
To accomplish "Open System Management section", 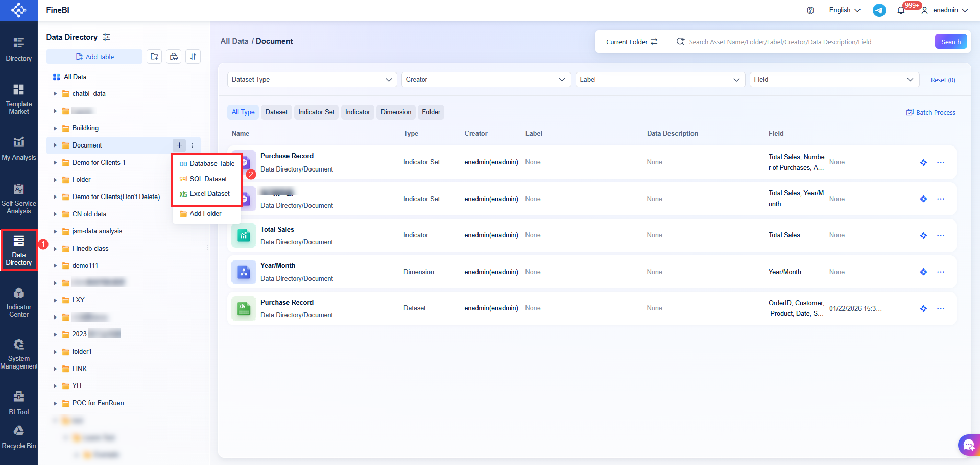I will [x=19, y=354].
